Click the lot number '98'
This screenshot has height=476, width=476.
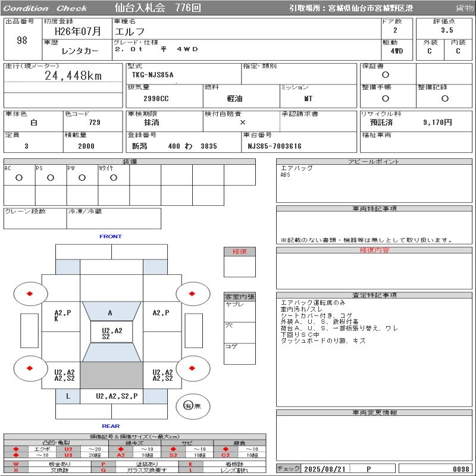point(22,40)
